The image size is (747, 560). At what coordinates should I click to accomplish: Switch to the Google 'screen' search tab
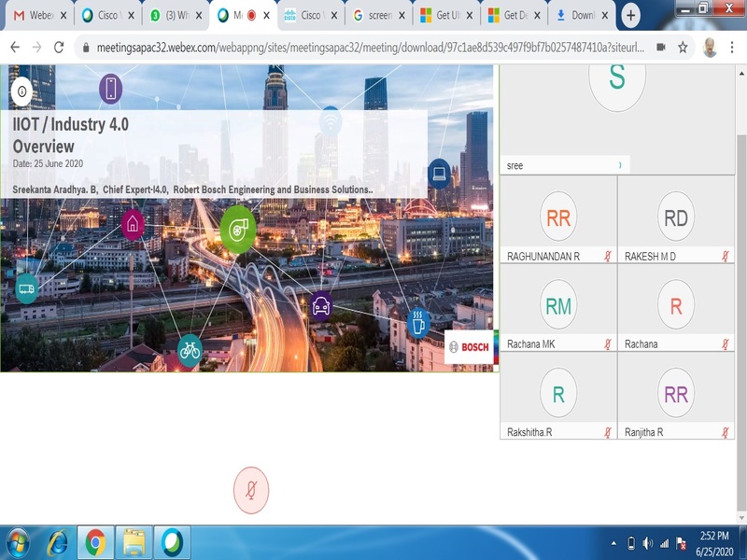coord(378,16)
